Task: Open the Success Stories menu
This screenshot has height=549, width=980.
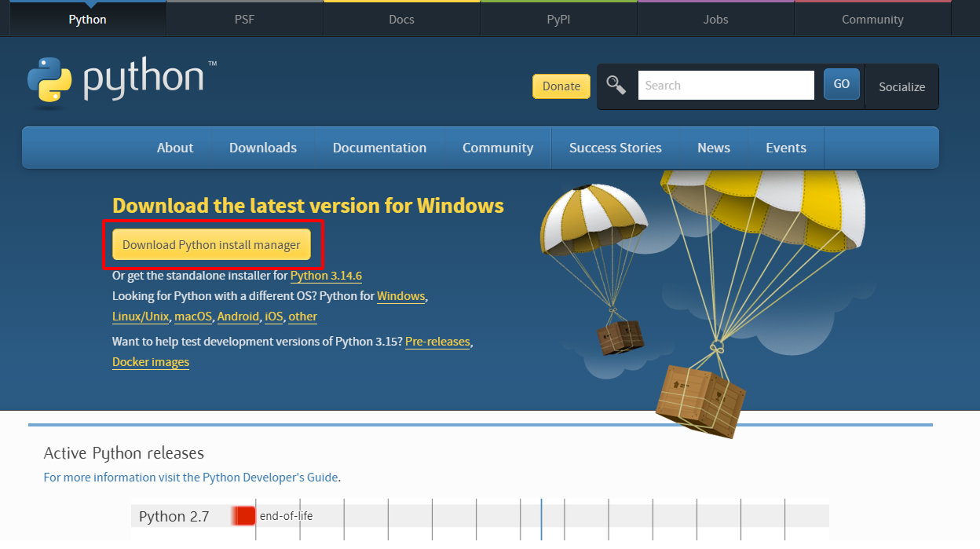Action: 616,148
